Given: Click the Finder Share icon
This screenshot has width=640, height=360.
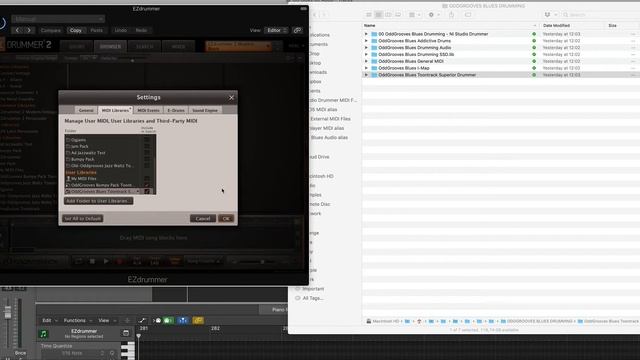Looking at the screenshot, I should point(451,15).
